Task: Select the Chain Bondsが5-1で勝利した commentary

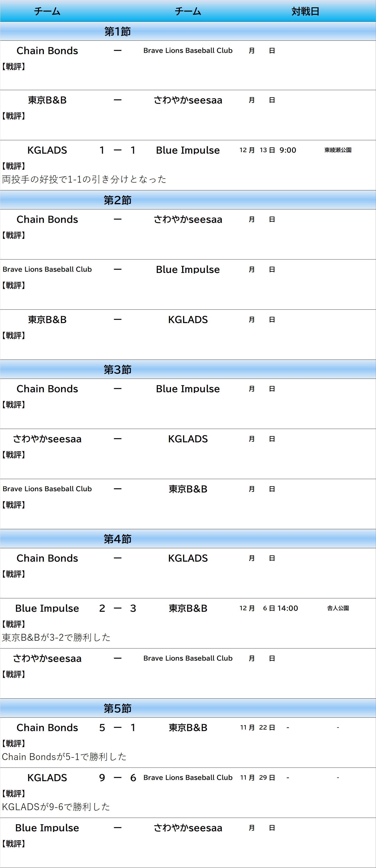Action: (x=64, y=757)
